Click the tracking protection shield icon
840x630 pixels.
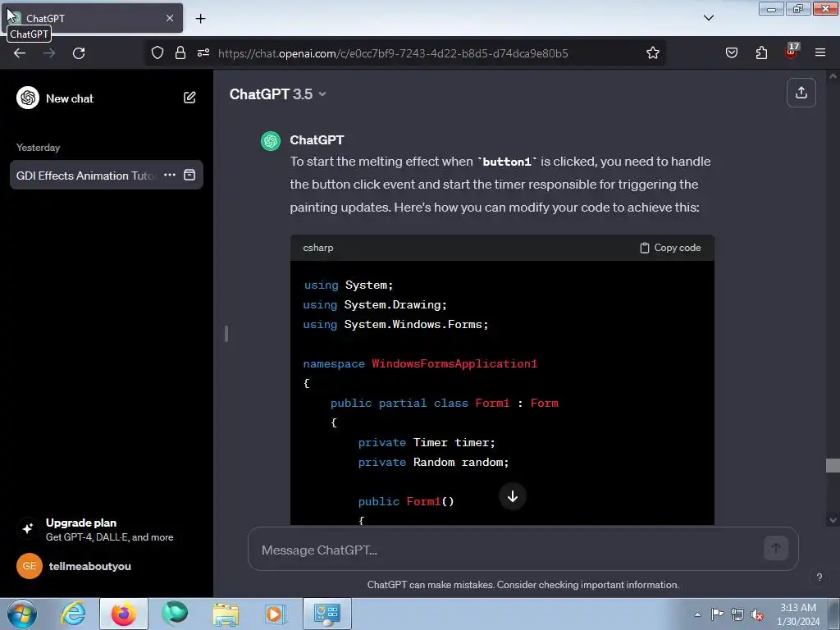[157, 53]
